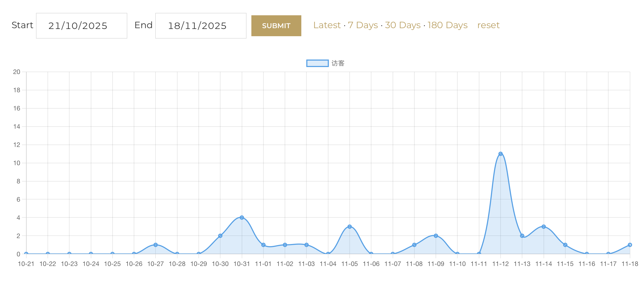The width and height of the screenshot is (644, 281).
Task: Select the data point on 10-30
Action: [220, 236]
